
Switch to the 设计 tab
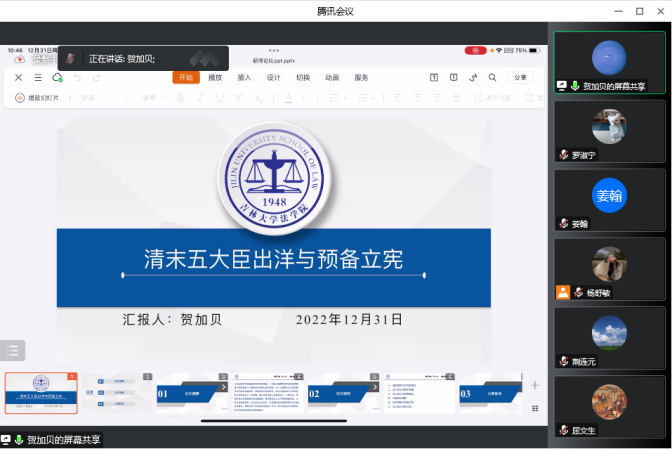[273, 78]
